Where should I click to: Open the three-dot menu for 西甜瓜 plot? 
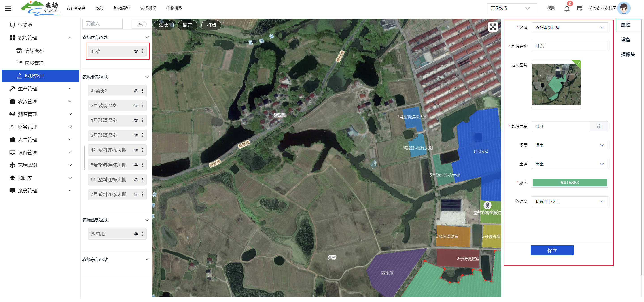pyautogui.click(x=143, y=234)
